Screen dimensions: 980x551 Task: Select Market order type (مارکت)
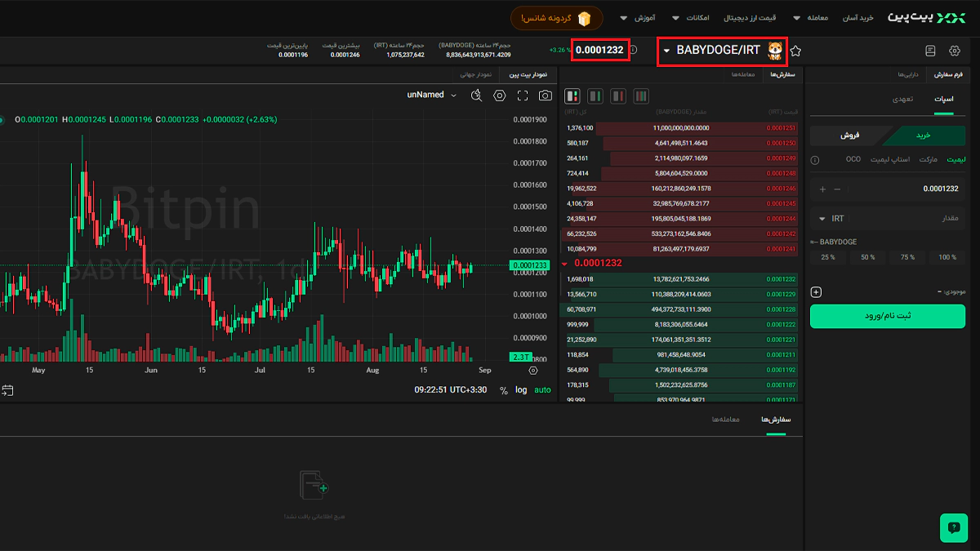(929, 159)
